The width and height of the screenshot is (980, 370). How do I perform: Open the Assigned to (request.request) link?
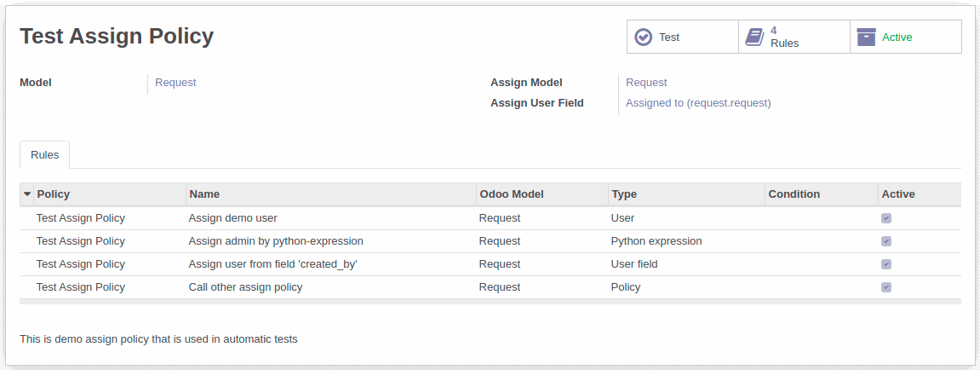(x=698, y=102)
